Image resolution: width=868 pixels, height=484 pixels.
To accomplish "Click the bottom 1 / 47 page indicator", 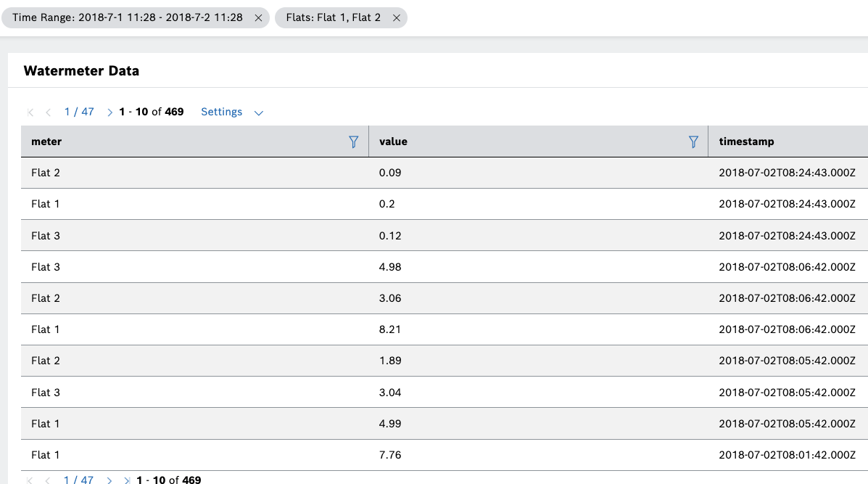I will tap(79, 480).
